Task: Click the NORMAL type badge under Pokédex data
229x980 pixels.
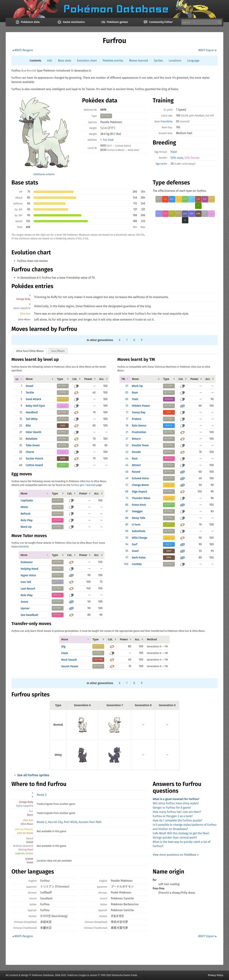Action: [106, 116]
